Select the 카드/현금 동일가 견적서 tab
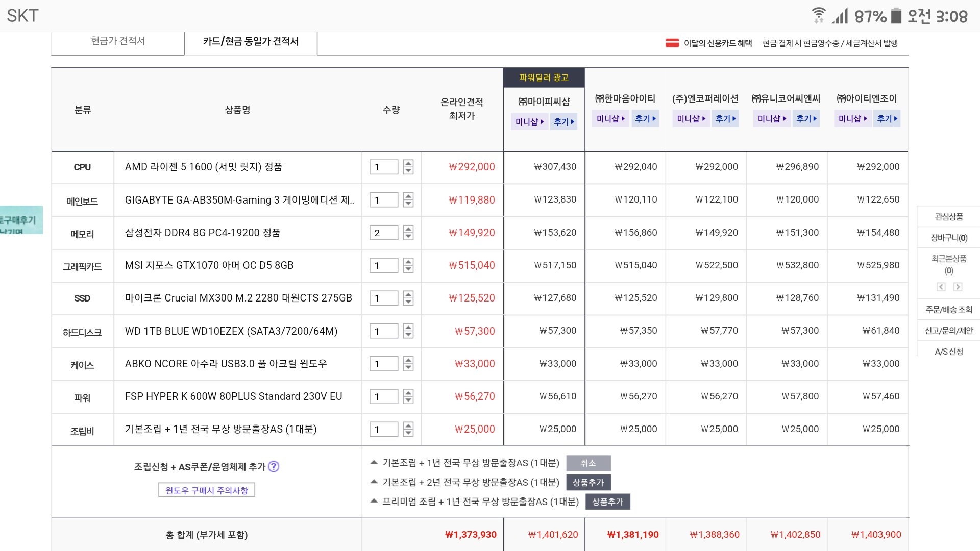Screen dimensions: 980x551 [251, 41]
